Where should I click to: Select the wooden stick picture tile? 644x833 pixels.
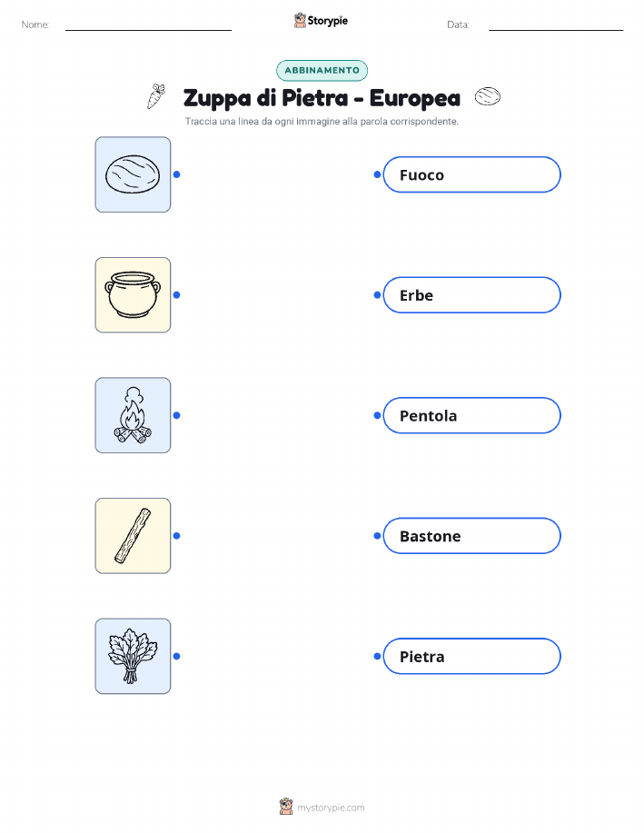coord(133,536)
